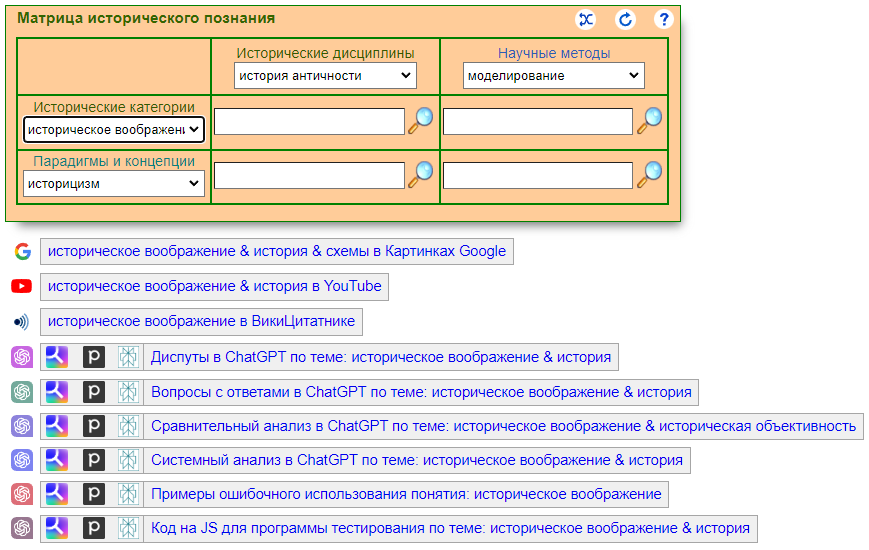This screenshot has height=550, width=869.
Task: Click the Исторические категории row heading
Action: pyautogui.click(x=114, y=107)
